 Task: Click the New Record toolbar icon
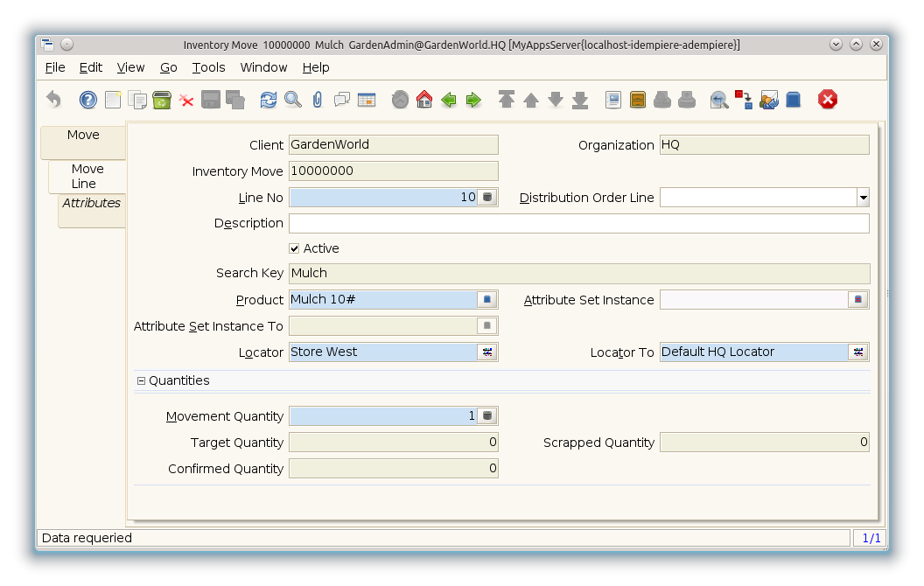(x=113, y=100)
